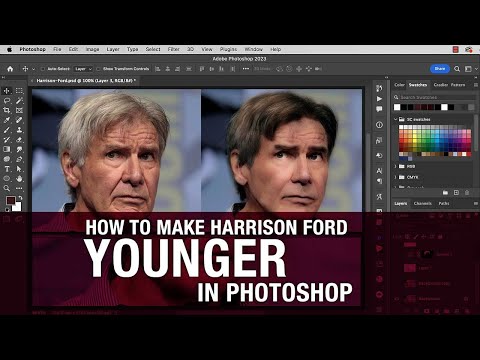Switch to the Channels tab
This screenshot has width=480, height=360.
pos(423,203)
